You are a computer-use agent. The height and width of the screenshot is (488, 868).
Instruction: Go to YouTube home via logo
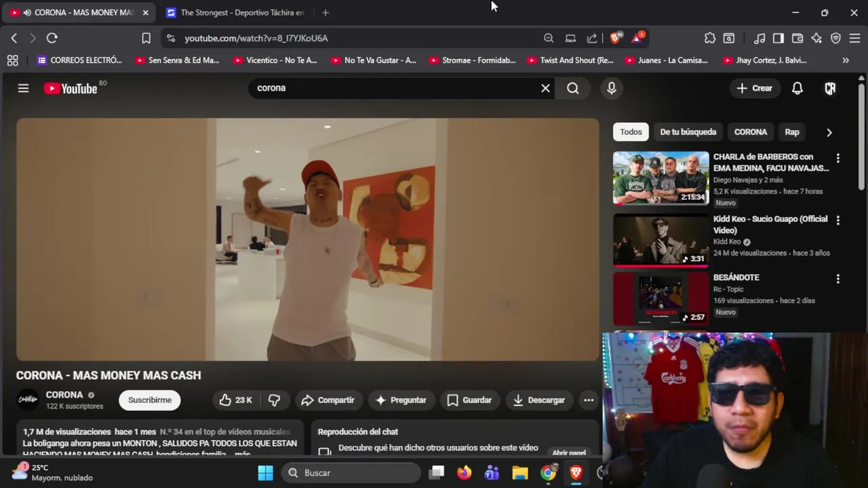point(71,88)
